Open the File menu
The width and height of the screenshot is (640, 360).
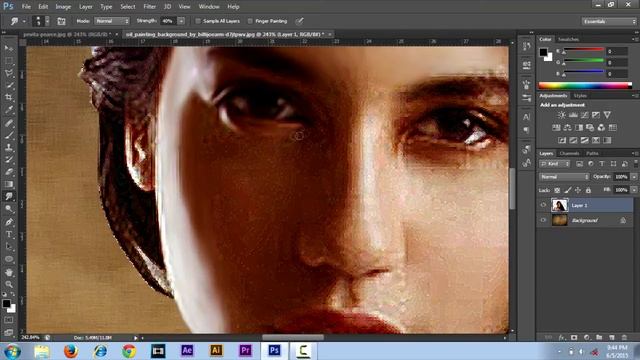coord(26,7)
